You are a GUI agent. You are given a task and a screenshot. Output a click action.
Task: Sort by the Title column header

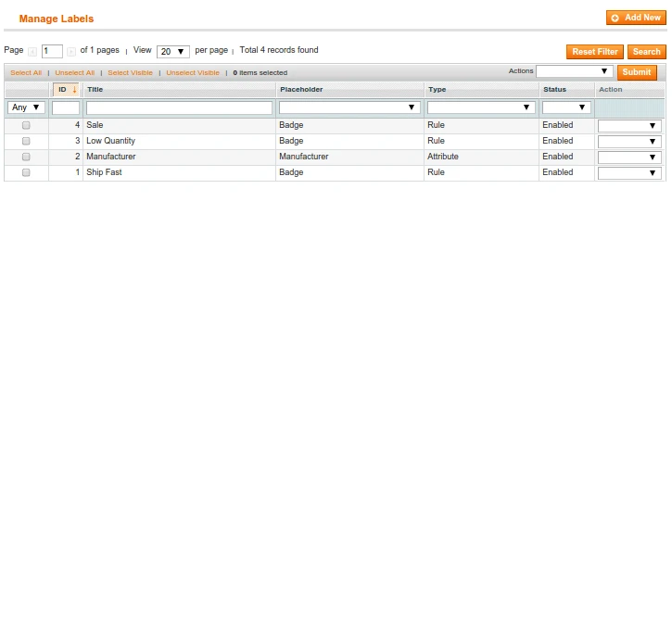pos(95,90)
